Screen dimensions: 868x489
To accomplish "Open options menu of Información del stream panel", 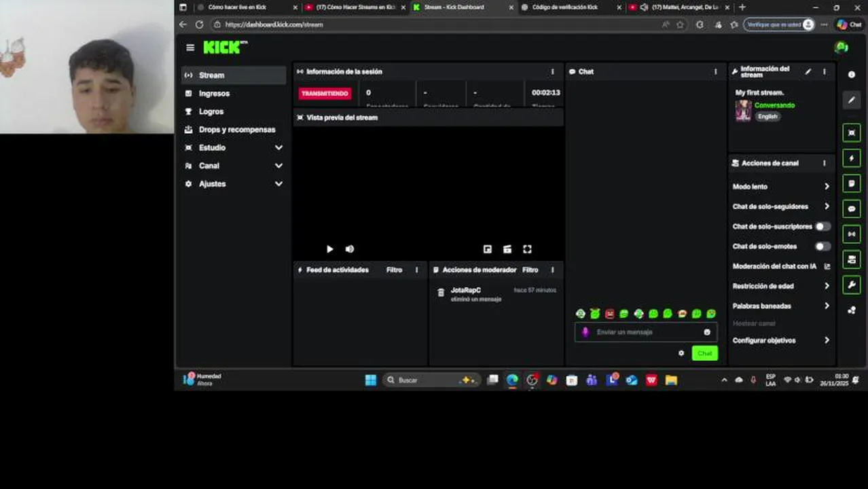I will pyautogui.click(x=825, y=71).
